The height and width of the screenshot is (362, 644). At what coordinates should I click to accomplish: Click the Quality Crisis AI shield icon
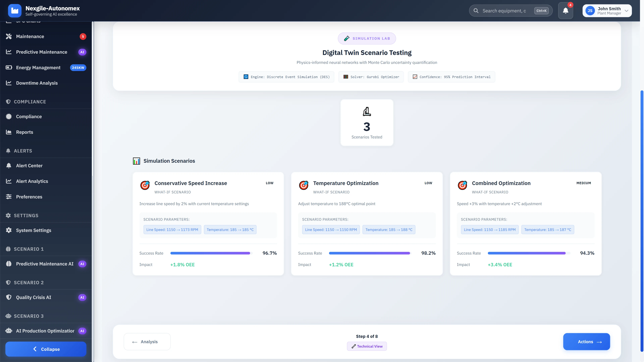coord(9,297)
